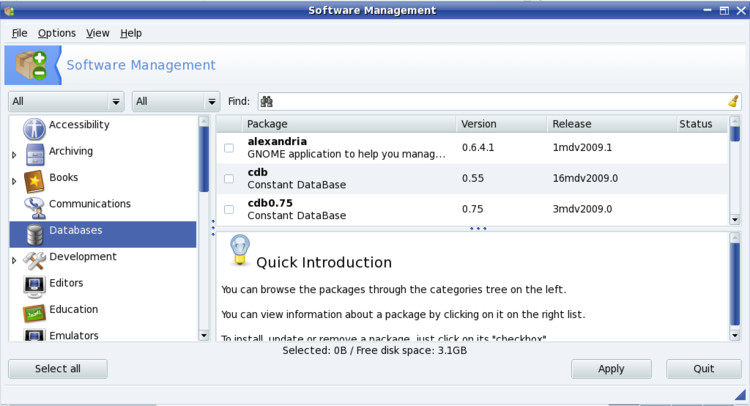Click the Books category icon

point(34,181)
